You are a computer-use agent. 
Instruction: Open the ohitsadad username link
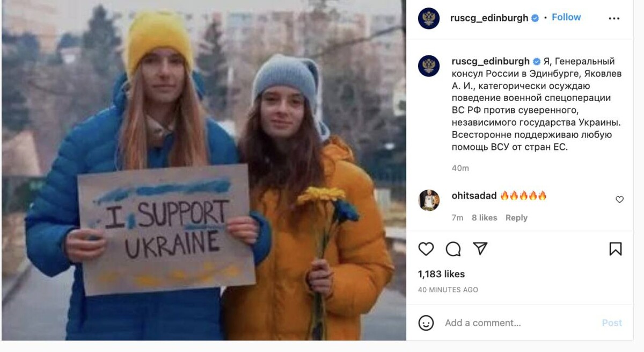(474, 196)
